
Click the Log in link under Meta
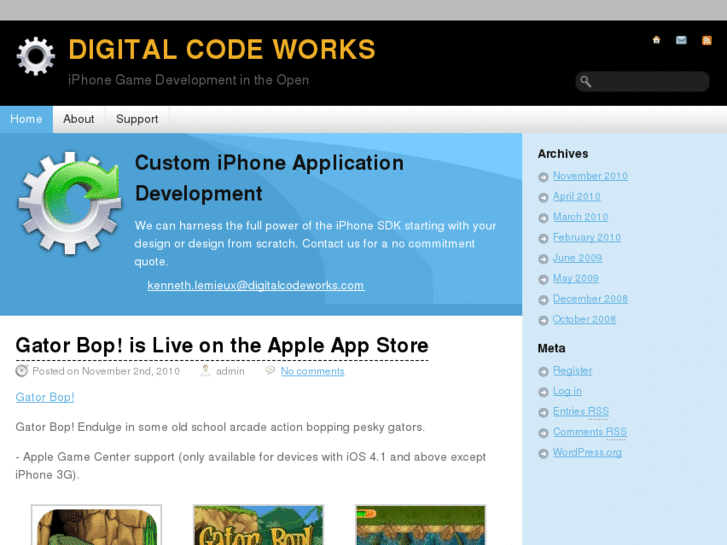pos(567,391)
